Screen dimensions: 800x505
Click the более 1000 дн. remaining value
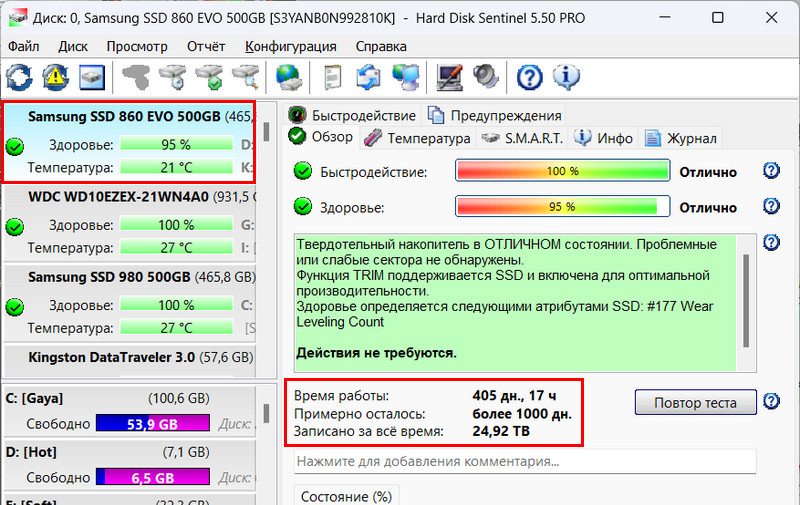click(x=522, y=414)
